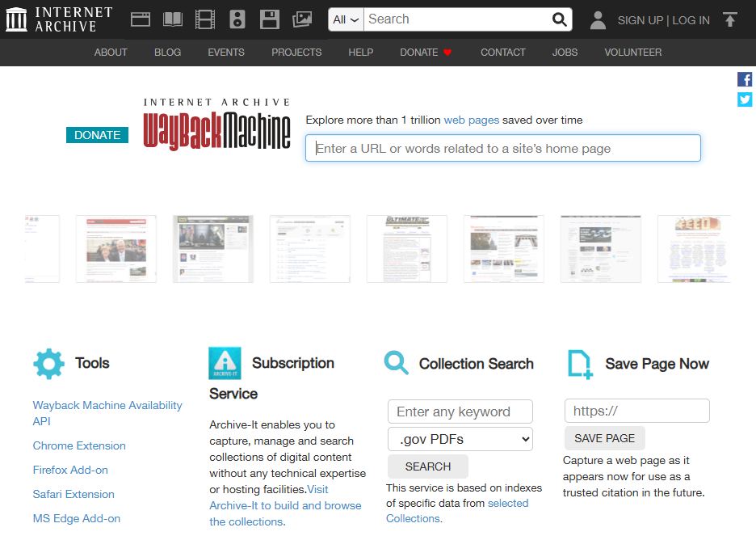This screenshot has height=536, width=756.
Task: Open the Video filmstrip icon
Action: (205, 19)
